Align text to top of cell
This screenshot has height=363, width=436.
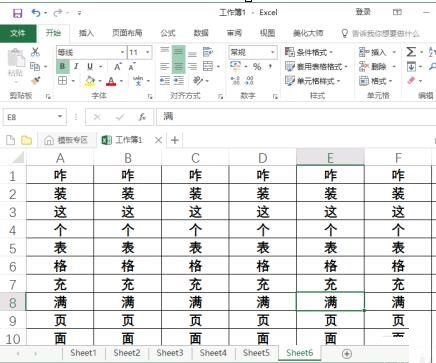click(165, 51)
